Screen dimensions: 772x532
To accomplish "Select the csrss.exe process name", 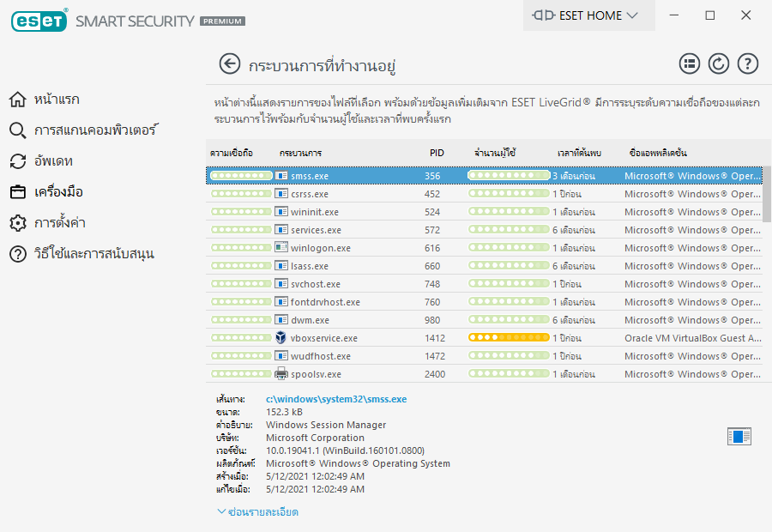I will pos(309,194).
